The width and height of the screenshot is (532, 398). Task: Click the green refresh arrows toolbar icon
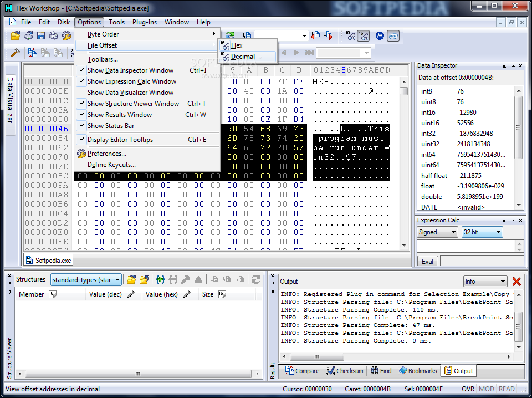230,35
